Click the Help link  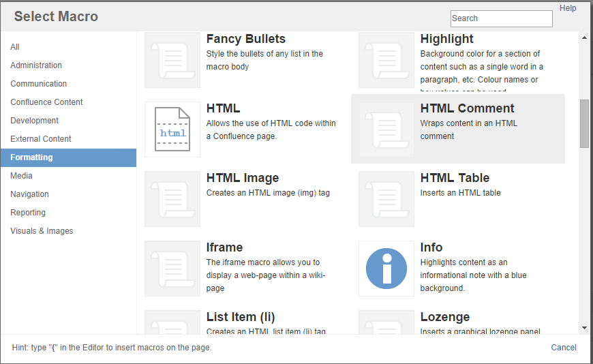pos(568,8)
